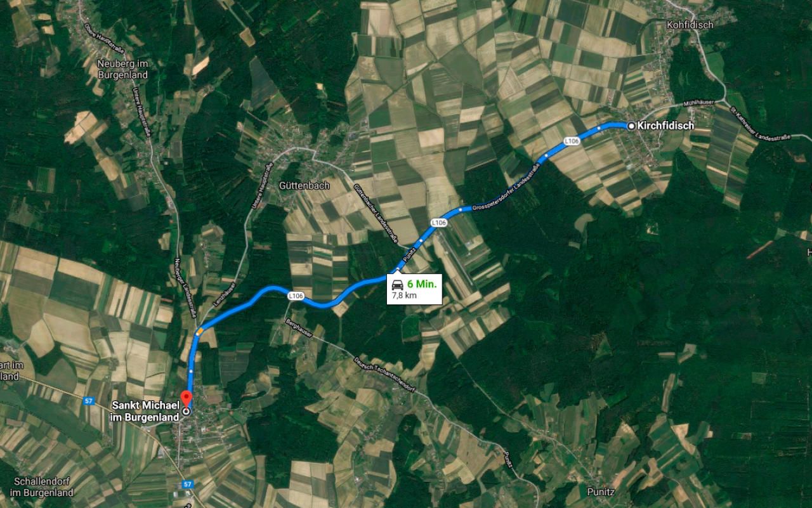The height and width of the screenshot is (508, 812).
Task: Click the route 57 shield at bottom
Action: 187,484
